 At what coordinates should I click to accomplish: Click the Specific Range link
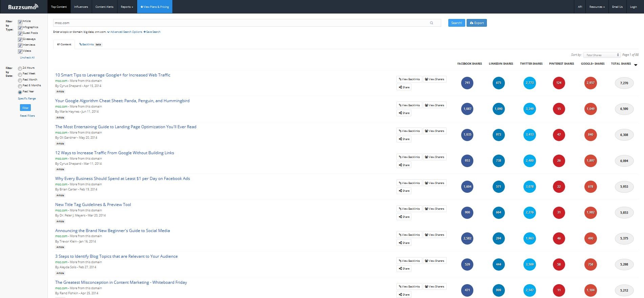(x=27, y=98)
